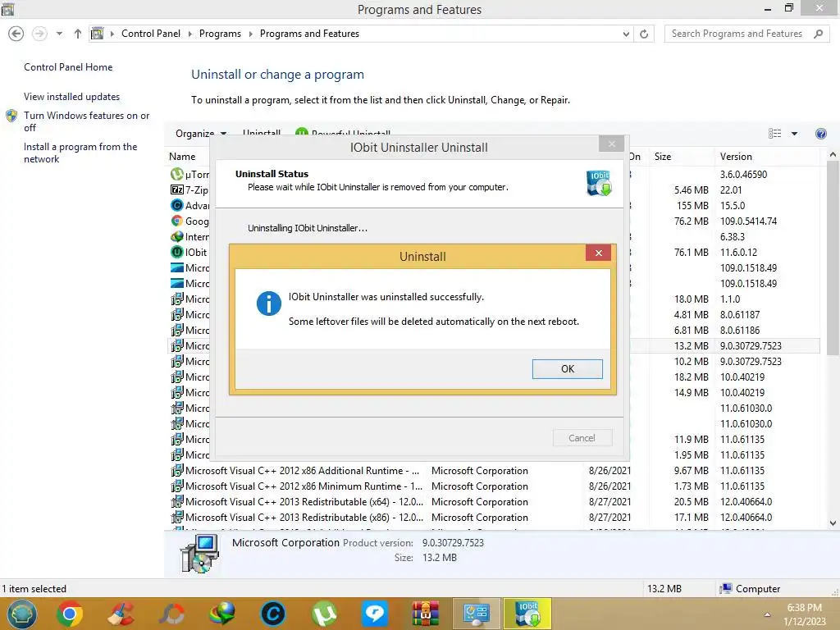Image resolution: width=840 pixels, height=630 pixels.
Task: Click the scroll down arrow of program list
Action: coord(833,523)
